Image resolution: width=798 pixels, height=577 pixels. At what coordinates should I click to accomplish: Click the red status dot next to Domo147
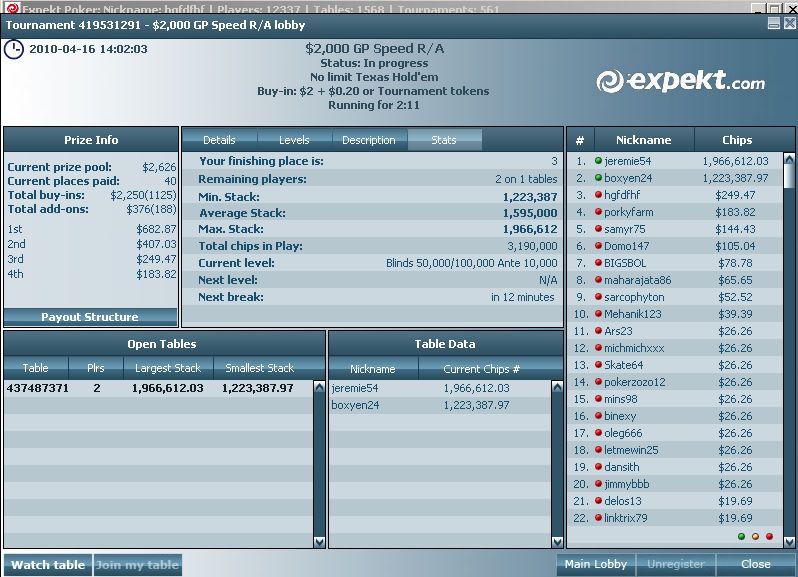click(x=598, y=246)
